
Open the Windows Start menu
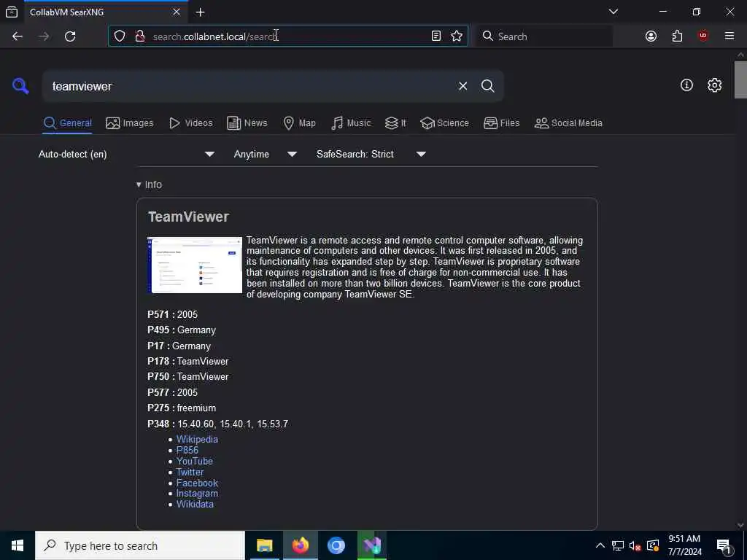(x=18, y=545)
